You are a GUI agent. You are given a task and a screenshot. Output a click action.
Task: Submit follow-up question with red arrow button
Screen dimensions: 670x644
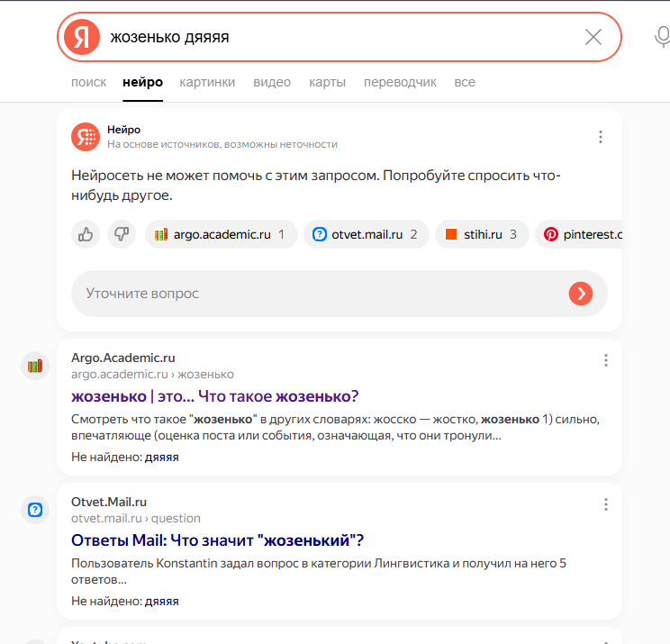tap(580, 294)
